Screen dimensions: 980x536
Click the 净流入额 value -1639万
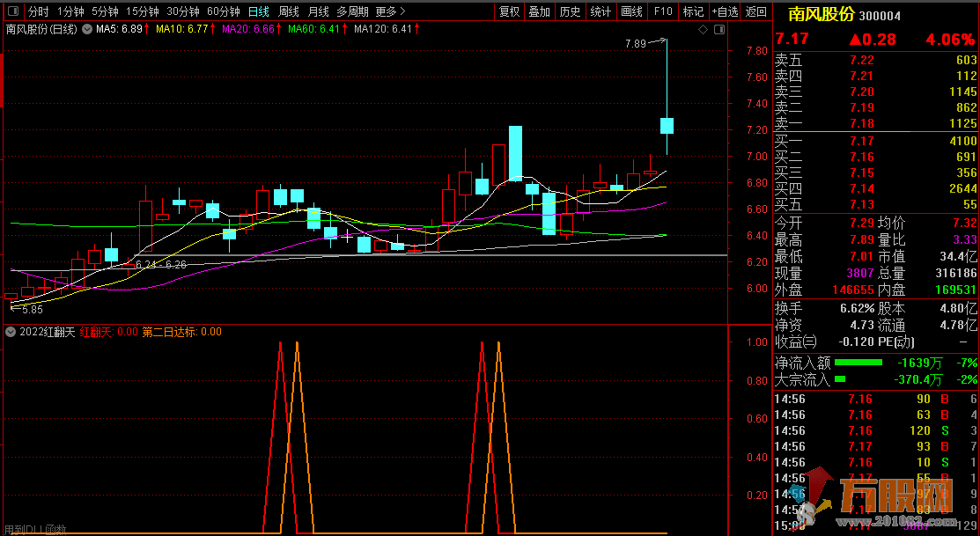click(x=920, y=363)
